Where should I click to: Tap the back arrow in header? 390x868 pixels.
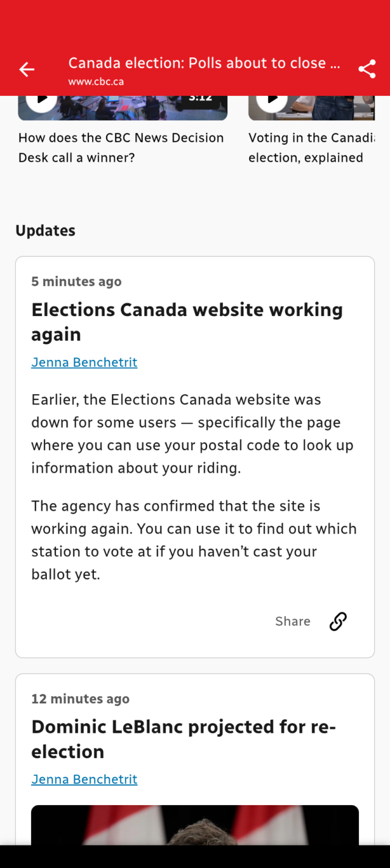coord(27,70)
